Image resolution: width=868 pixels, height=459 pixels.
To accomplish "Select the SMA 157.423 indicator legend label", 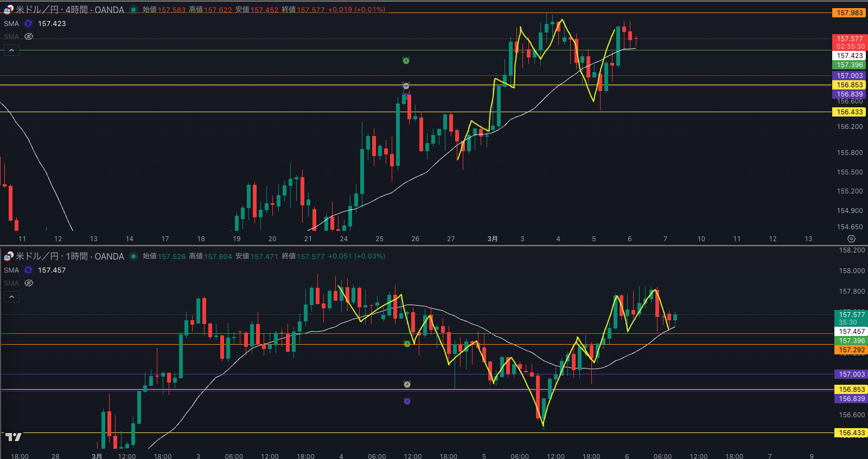I will coord(11,24).
